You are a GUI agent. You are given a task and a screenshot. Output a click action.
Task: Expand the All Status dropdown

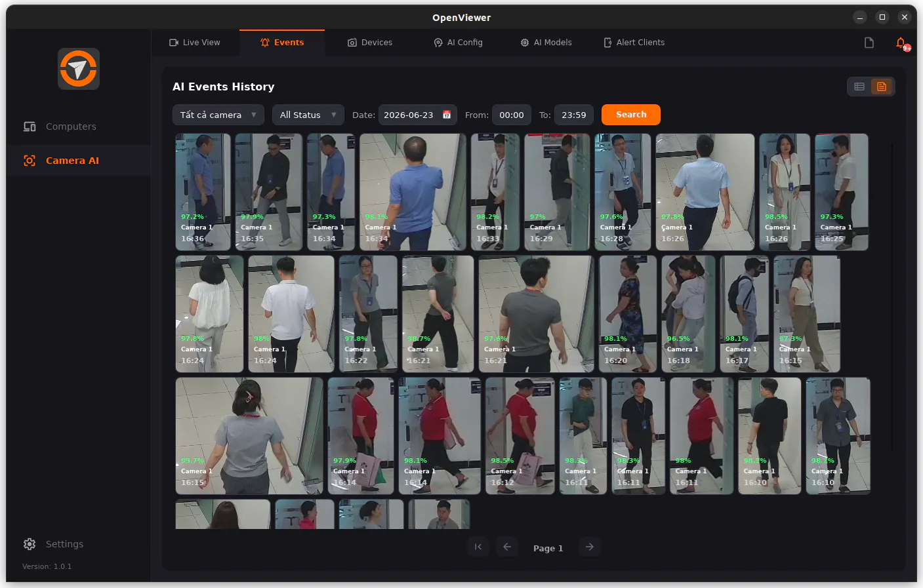click(x=308, y=115)
